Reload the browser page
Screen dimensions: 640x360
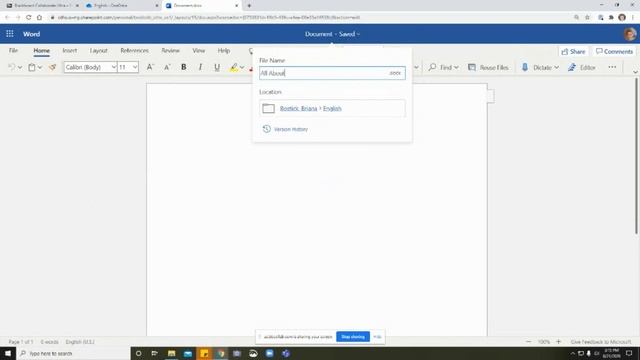click(x=28, y=18)
